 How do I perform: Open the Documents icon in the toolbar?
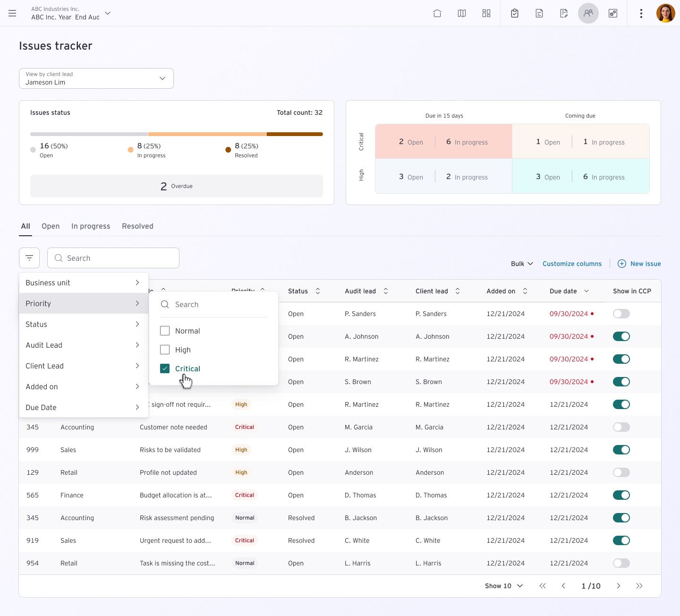[539, 13]
